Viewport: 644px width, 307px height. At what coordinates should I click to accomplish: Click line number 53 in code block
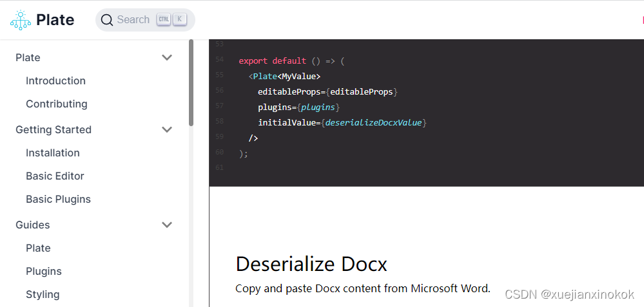219,44
